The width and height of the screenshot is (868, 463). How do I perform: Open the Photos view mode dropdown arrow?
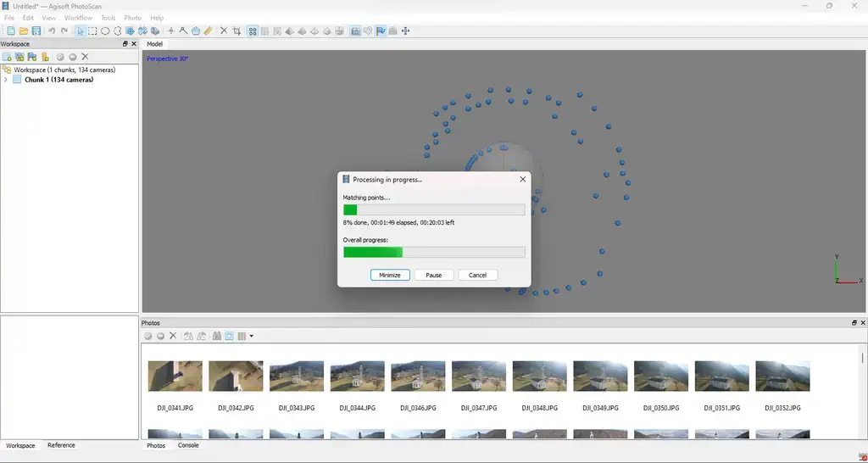tap(252, 337)
